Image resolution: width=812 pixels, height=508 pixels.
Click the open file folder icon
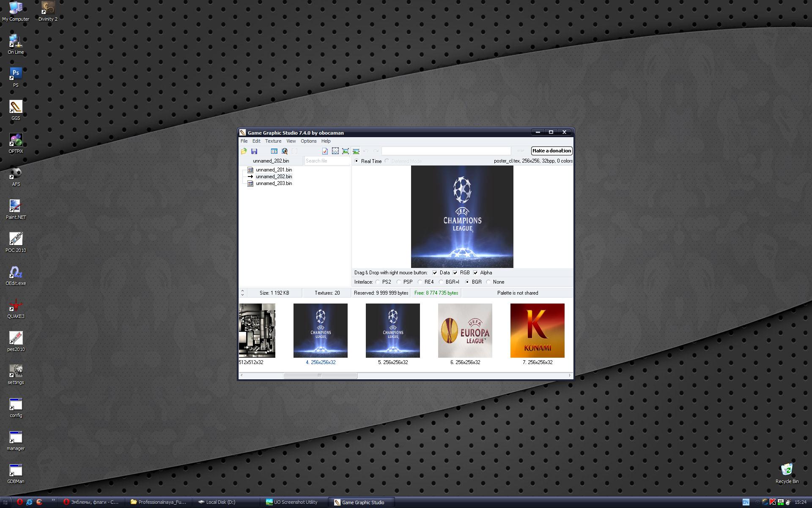[x=244, y=151]
